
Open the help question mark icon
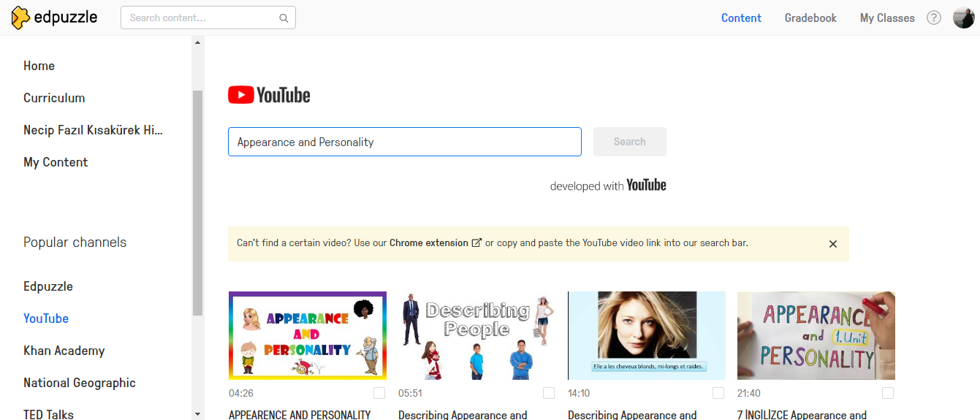click(934, 18)
